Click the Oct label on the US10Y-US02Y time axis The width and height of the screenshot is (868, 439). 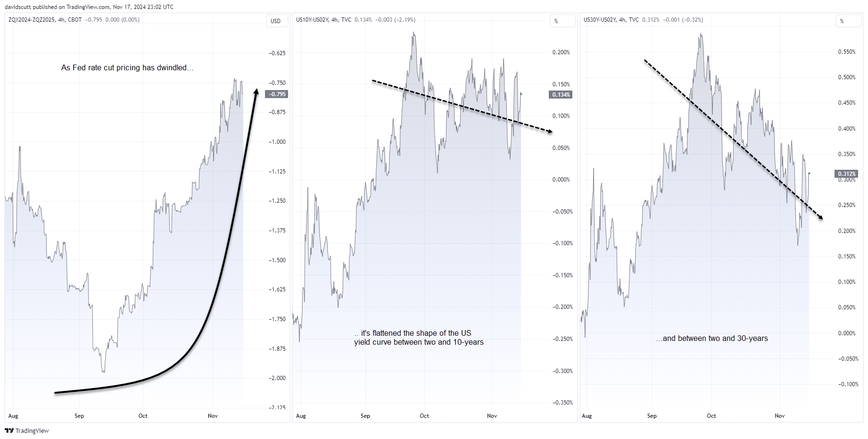(424, 416)
